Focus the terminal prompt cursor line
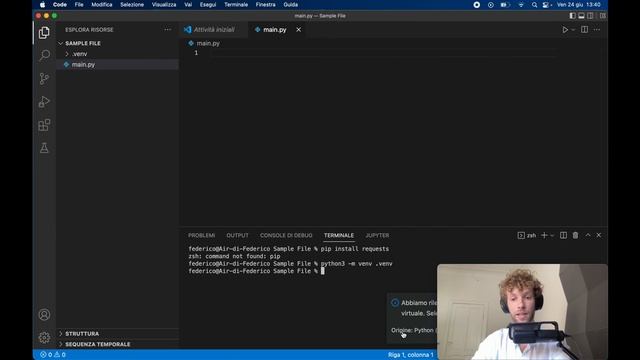640x360 pixels. coord(256,271)
